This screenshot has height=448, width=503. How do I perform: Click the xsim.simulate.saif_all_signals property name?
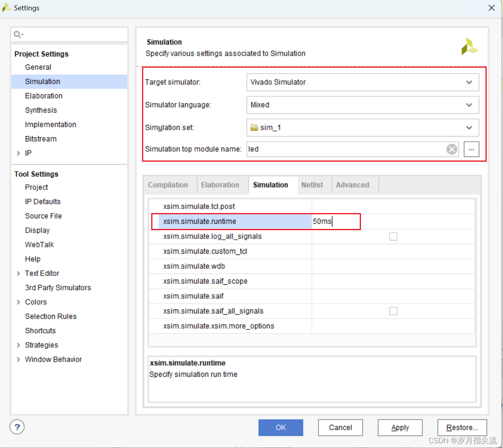coord(213,311)
